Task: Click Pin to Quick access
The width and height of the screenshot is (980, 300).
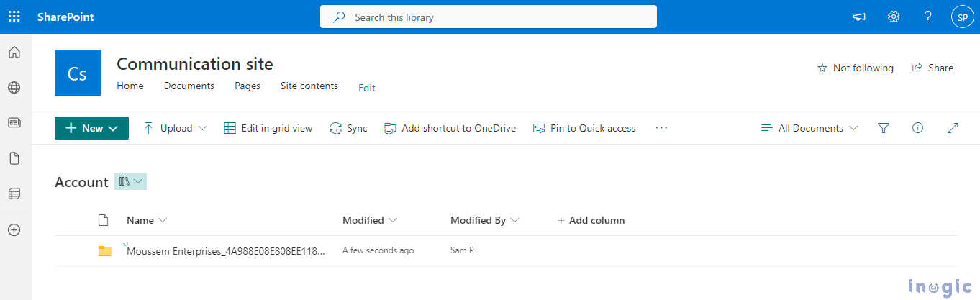Action: coord(584,128)
